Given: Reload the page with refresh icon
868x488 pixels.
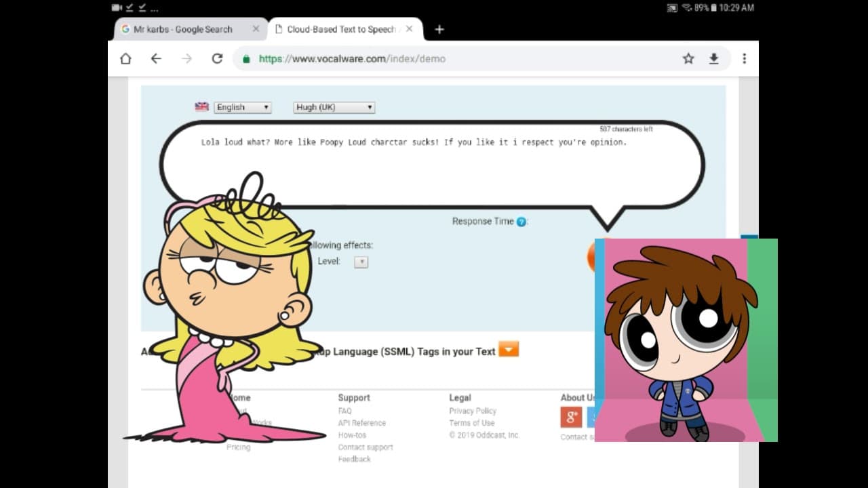Looking at the screenshot, I should tap(217, 59).
